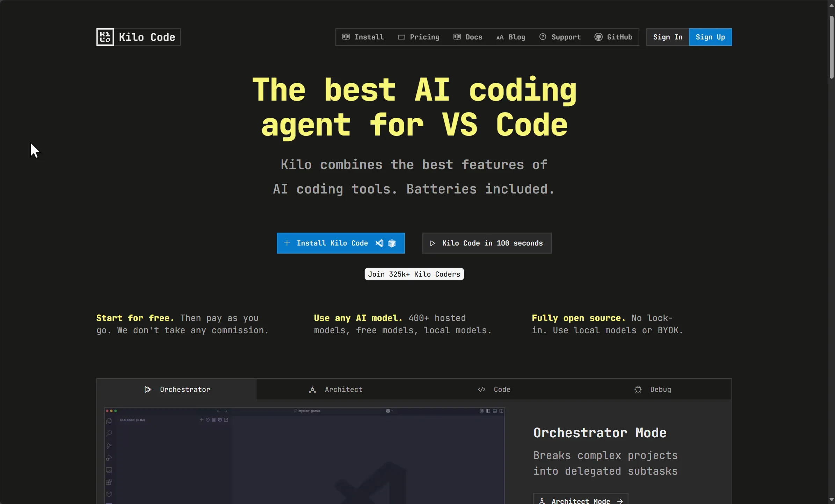
Task: Click the "Fully open source." text
Action: 579,318
